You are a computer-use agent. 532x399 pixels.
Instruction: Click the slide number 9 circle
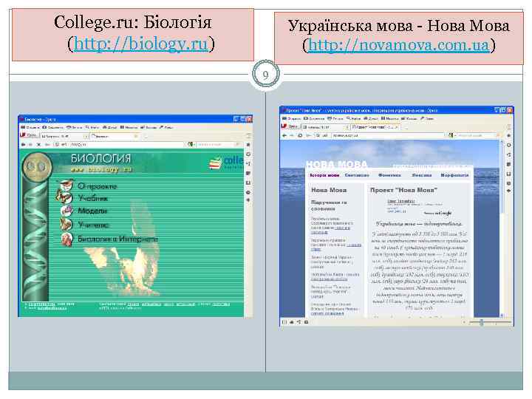pyautogui.click(x=266, y=75)
